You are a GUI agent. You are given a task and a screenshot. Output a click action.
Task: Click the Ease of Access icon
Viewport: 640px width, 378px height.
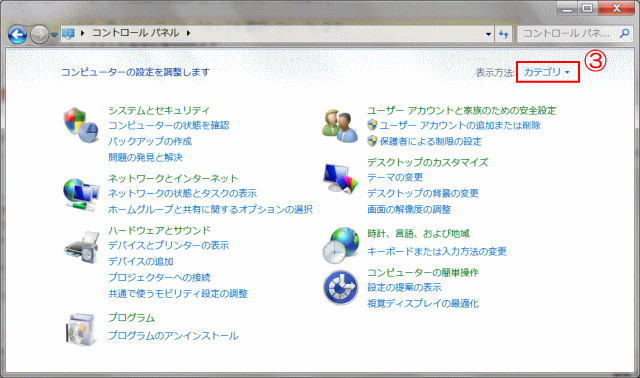[341, 287]
